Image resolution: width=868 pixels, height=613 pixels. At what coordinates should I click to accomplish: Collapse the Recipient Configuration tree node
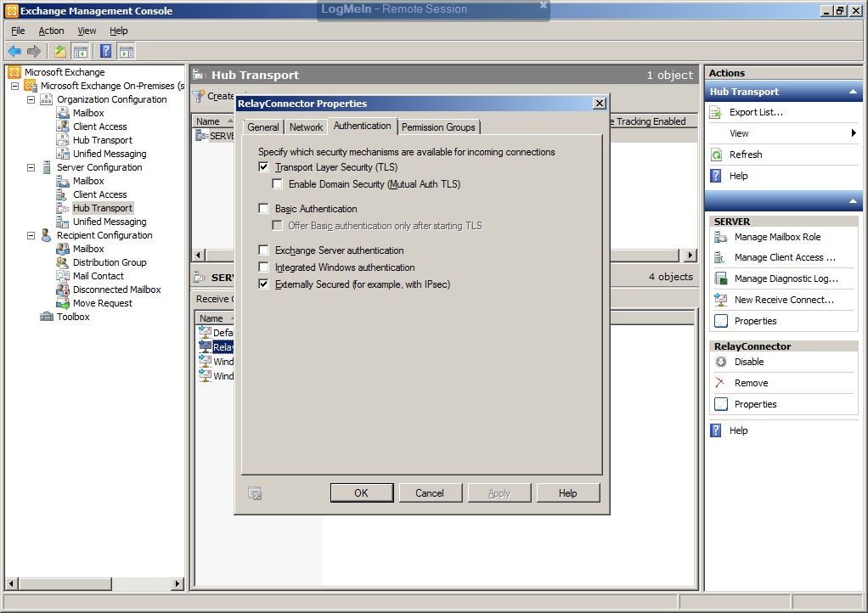(x=31, y=236)
